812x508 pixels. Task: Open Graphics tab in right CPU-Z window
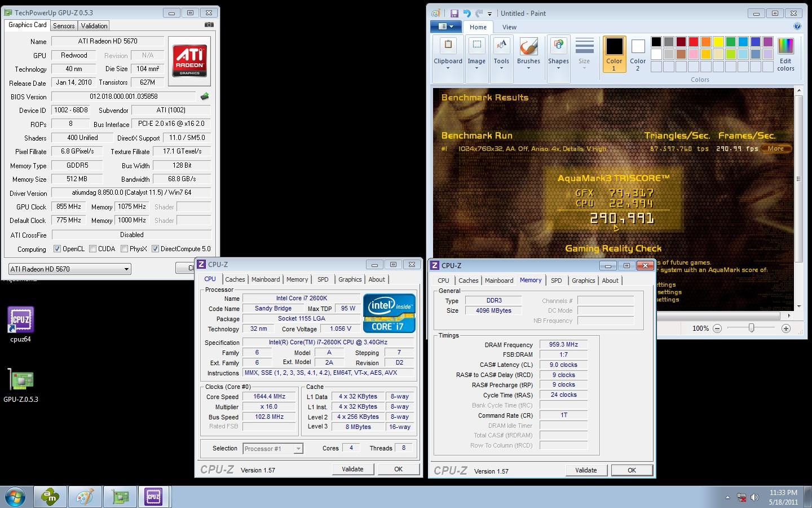pos(583,281)
